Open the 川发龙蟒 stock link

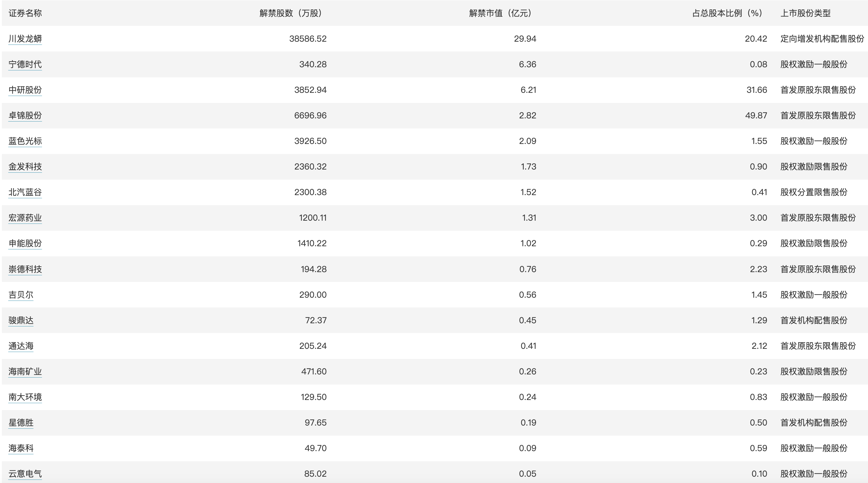[25, 39]
